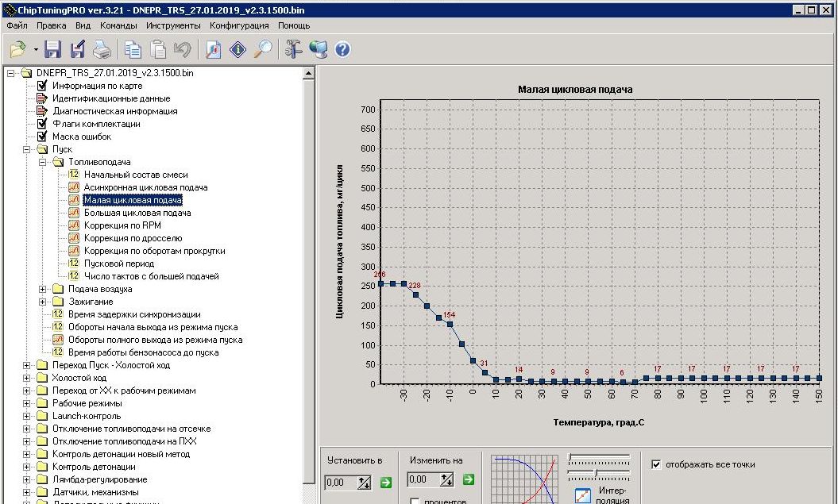This screenshot has width=838, height=504.
Task: Expand the 'Launch-контроль' folder
Action: tap(27, 416)
